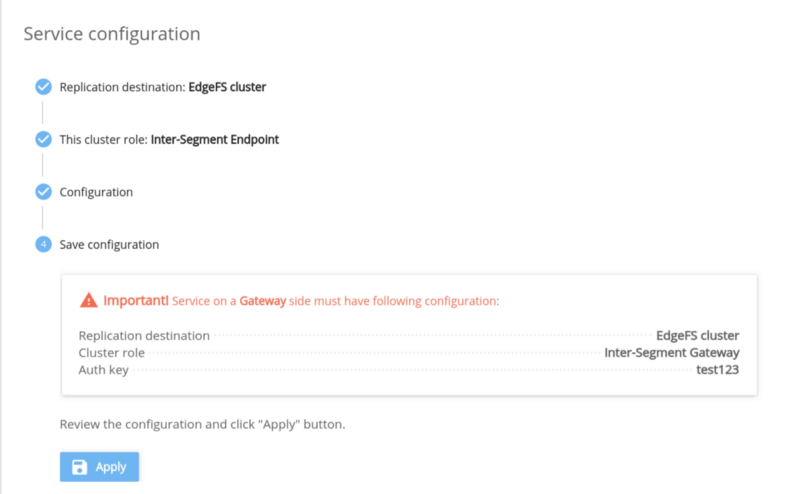The width and height of the screenshot is (800, 494).
Task: Click the red "Important!" warning text
Action: click(136, 300)
